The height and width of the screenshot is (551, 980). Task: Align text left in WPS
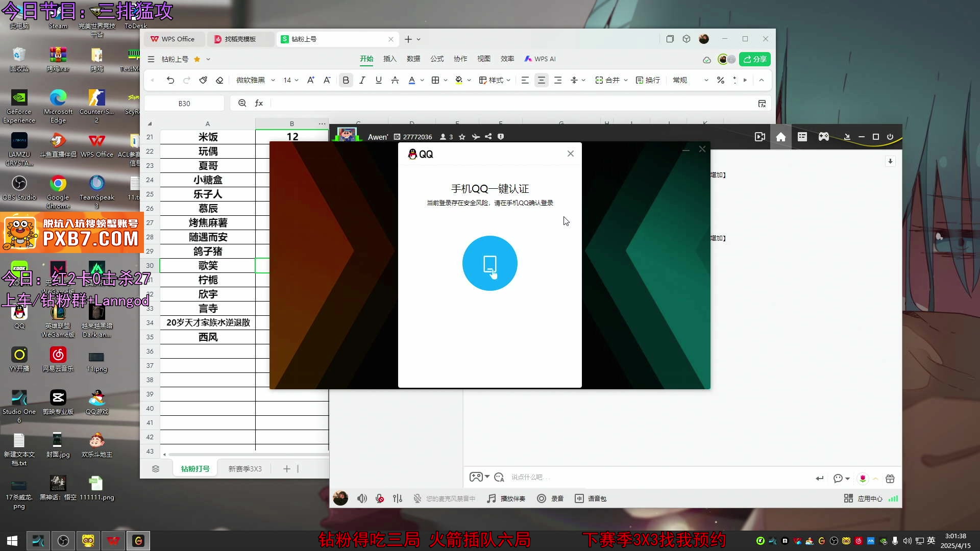[x=525, y=80]
